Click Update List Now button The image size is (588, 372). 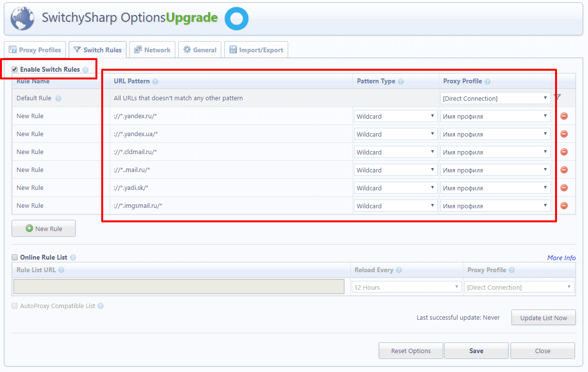(x=543, y=318)
